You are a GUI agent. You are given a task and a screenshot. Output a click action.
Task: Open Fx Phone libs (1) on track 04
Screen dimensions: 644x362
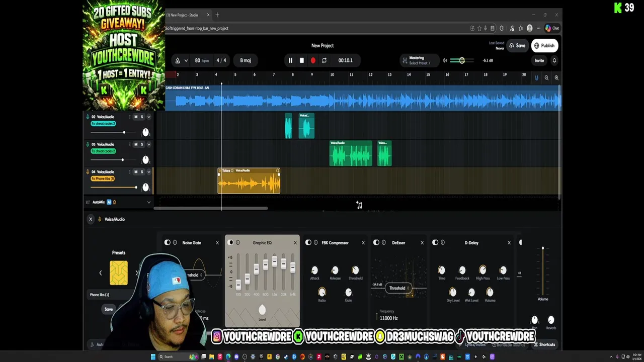click(x=103, y=179)
